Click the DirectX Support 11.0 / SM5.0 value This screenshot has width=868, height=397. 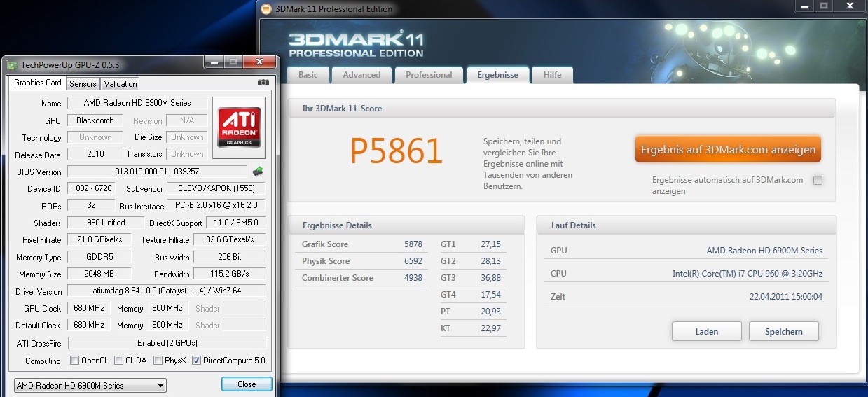tap(236, 223)
